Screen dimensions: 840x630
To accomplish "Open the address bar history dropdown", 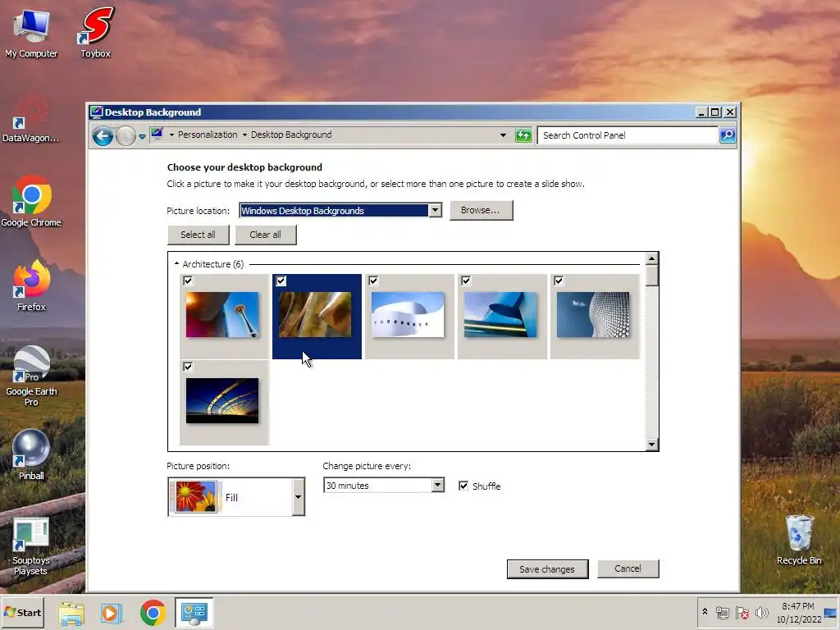I will [x=503, y=135].
